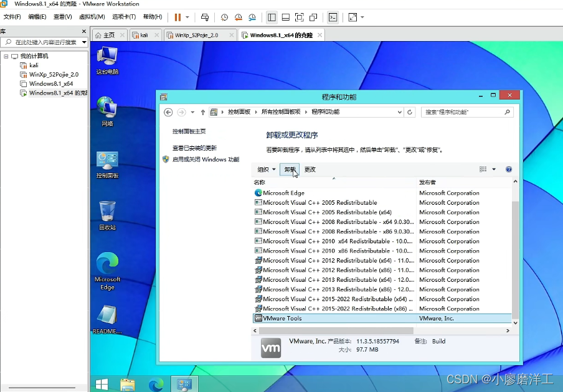Click the vertical scrollbar in program list
This screenshot has height=392, width=563.
tap(515, 259)
